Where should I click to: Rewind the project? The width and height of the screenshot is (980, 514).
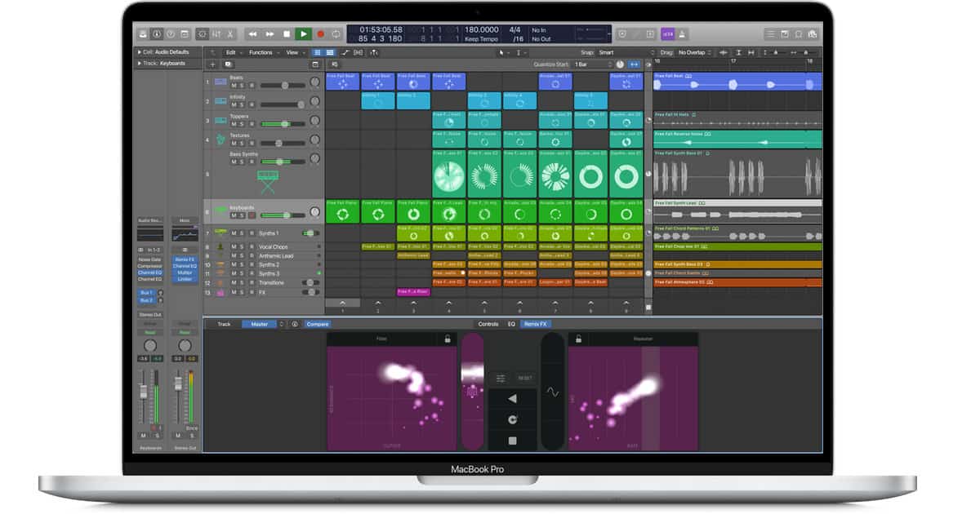point(252,34)
